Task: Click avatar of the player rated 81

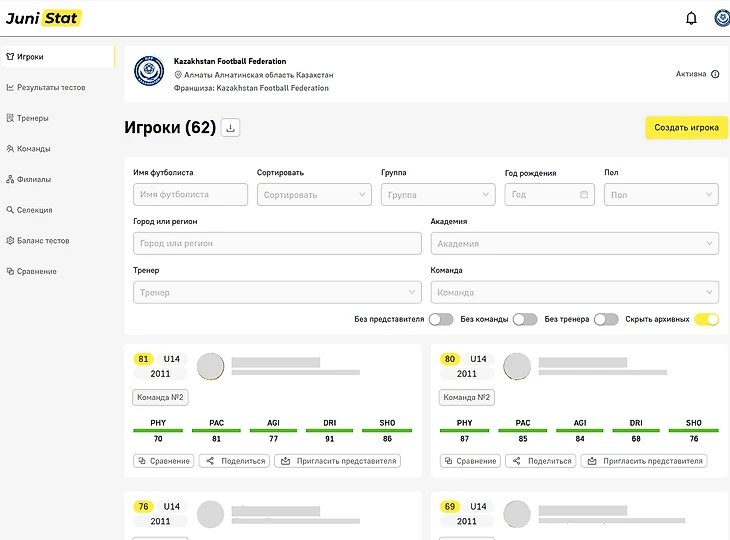Action: point(210,366)
